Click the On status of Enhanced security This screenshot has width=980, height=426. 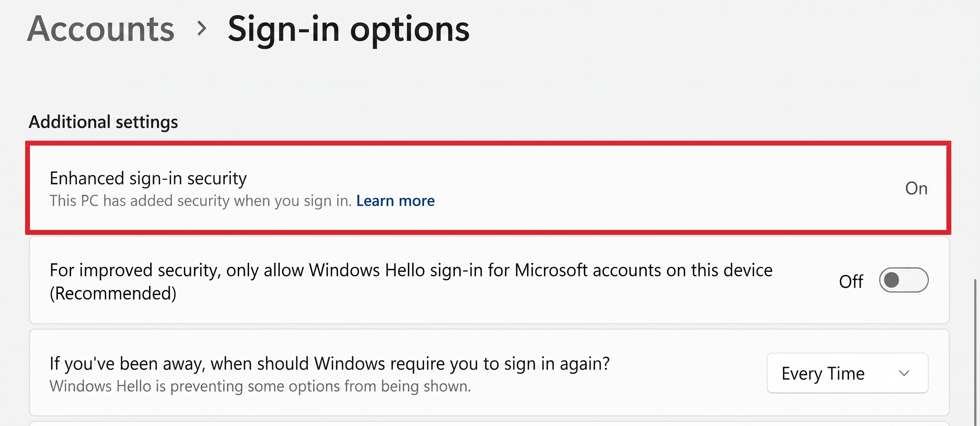916,189
